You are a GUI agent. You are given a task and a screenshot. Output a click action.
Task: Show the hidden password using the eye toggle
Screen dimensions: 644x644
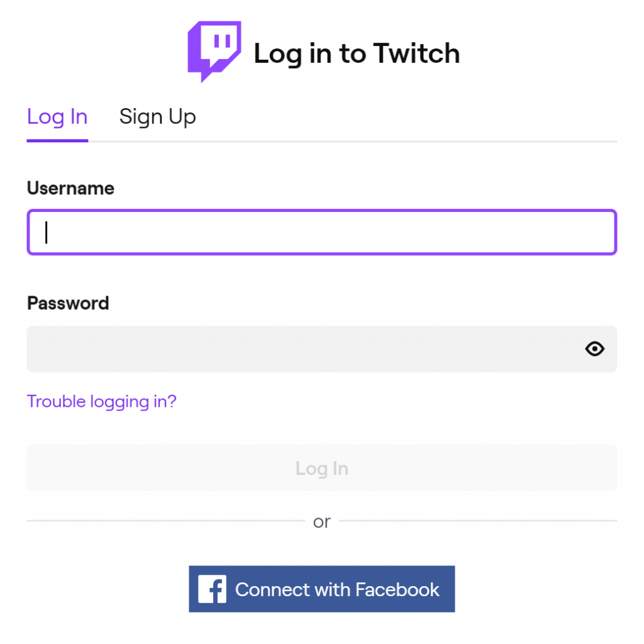594,349
